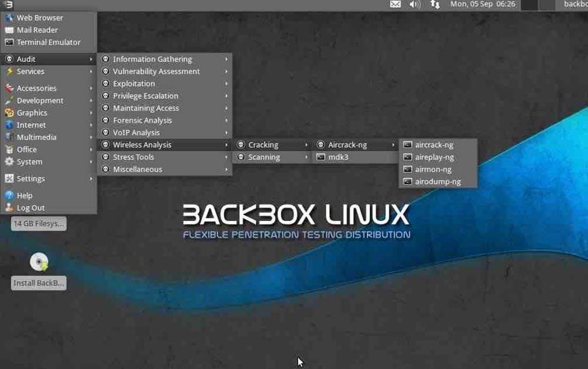Viewport: 588px width, 369px height.
Task: Click the BackBox applications menu logo
Action: point(8,5)
